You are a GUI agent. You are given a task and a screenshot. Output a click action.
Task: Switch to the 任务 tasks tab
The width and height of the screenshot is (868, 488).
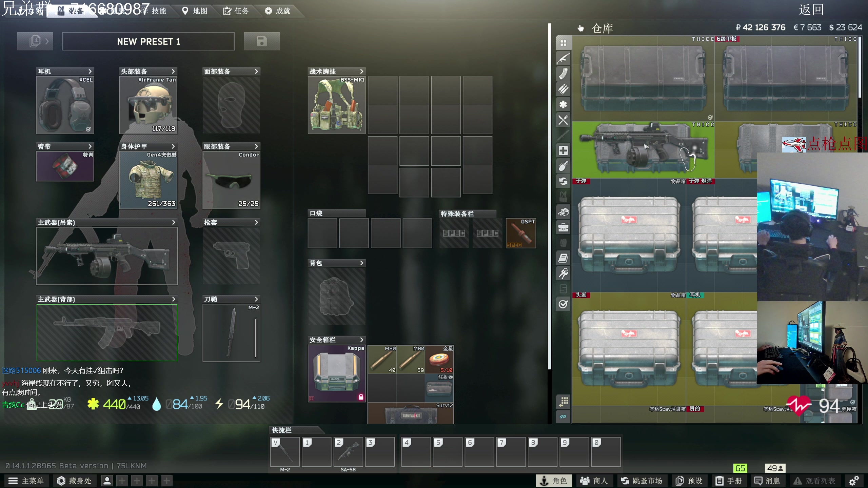(x=236, y=11)
